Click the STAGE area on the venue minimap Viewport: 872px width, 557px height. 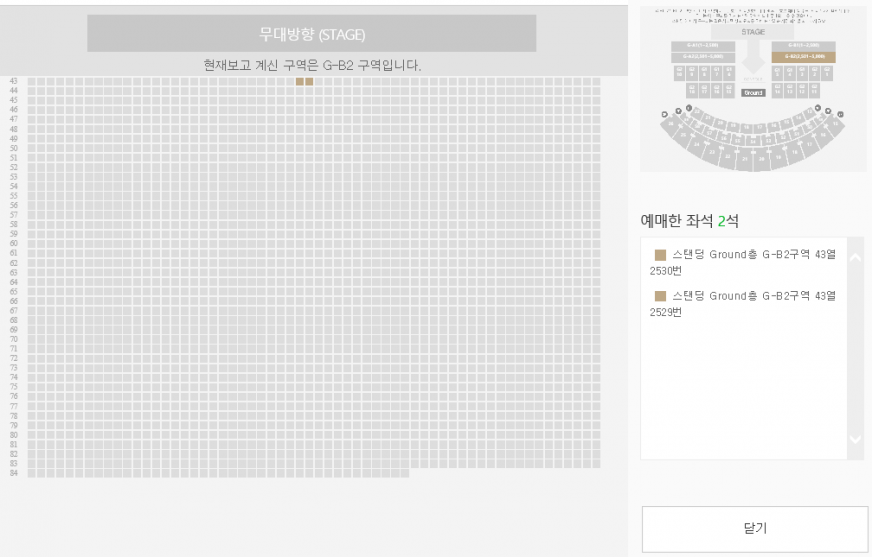coord(753,32)
